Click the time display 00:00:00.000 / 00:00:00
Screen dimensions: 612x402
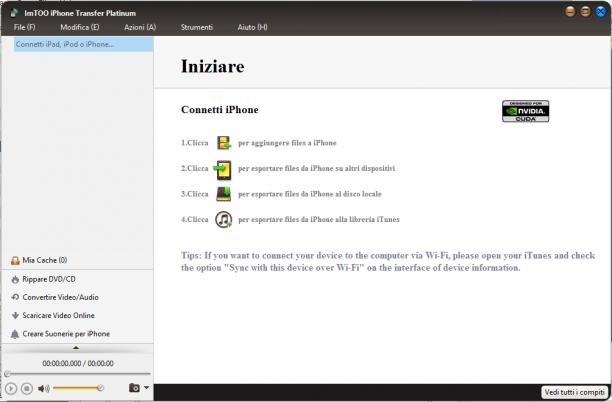78,363
